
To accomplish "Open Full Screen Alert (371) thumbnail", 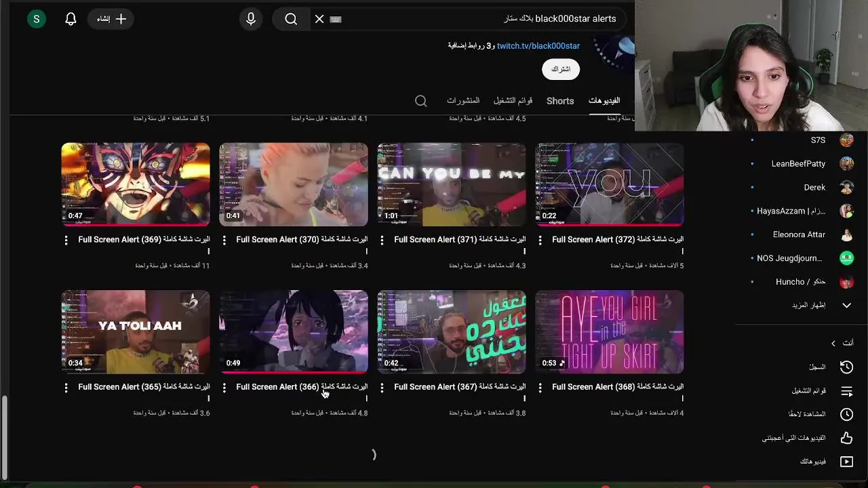I will click(x=452, y=184).
